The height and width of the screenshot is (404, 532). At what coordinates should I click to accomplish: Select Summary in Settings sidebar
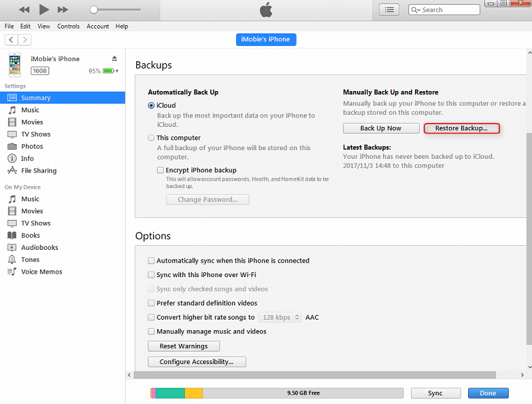coord(63,98)
